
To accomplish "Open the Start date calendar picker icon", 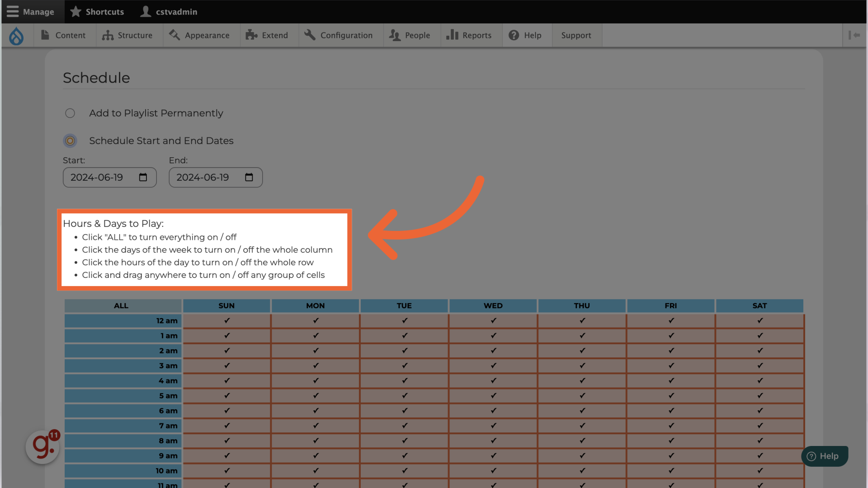I will pyautogui.click(x=143, y=177).
